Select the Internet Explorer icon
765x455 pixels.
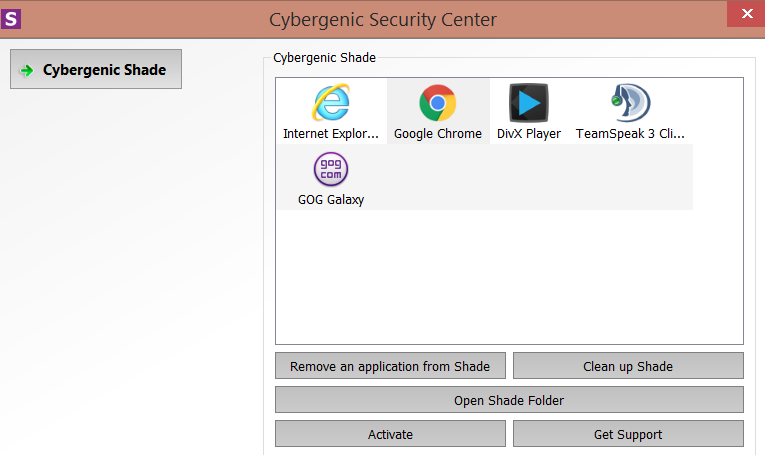(331, 103)
